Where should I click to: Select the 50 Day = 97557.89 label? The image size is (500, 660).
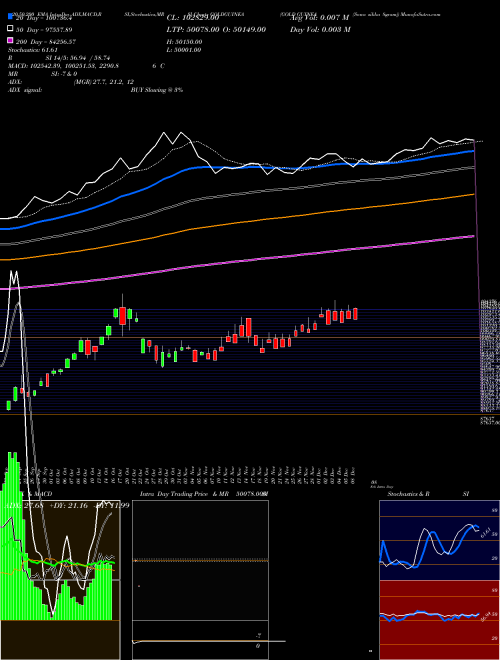pos(44,30)
